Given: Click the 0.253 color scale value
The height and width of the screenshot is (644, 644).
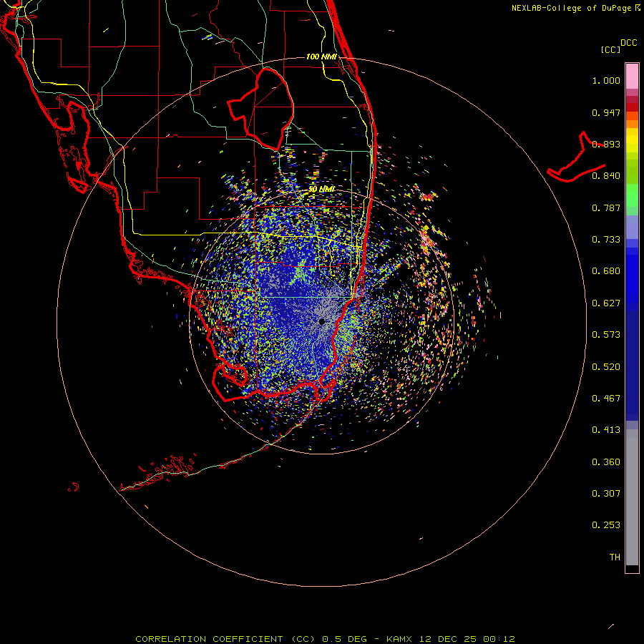Looking at the screenshot, I should click(606, 525).
